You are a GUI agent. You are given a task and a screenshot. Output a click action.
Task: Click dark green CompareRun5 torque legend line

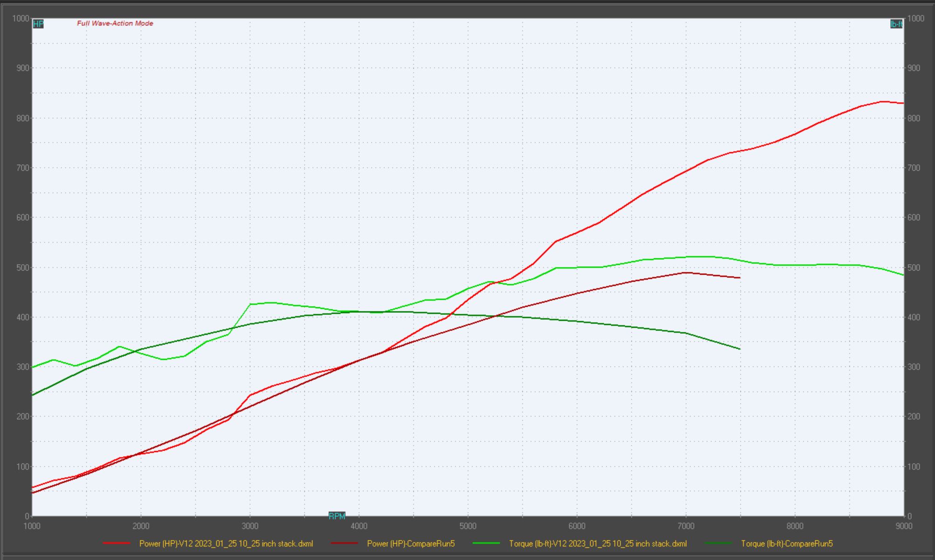pyautogui.click(x=718, y=543)
